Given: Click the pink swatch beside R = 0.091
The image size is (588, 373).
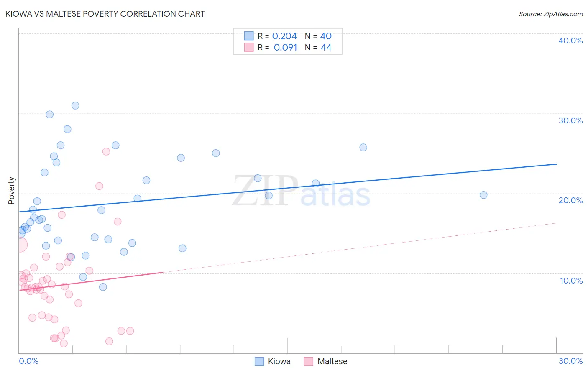Looking at the screenshot, I should [249, 47].
